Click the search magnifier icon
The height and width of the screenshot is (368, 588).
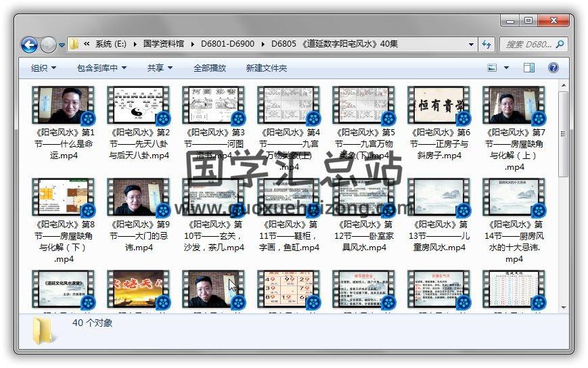(560, 45)
